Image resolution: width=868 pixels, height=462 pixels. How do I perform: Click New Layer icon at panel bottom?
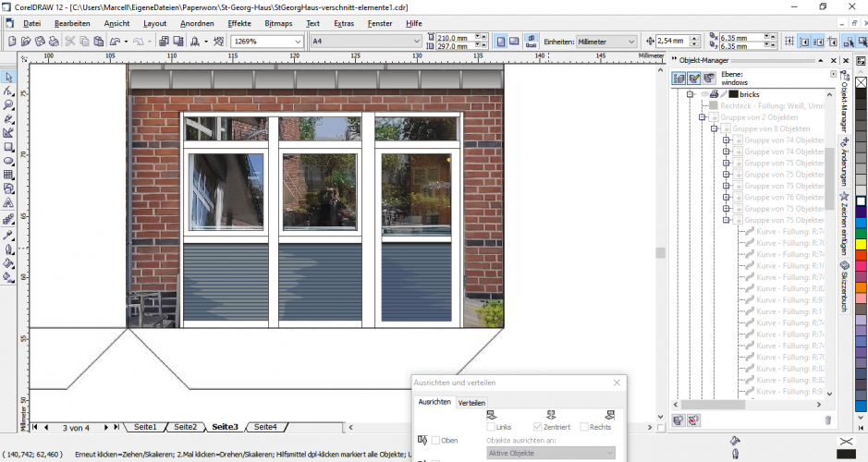679,420
